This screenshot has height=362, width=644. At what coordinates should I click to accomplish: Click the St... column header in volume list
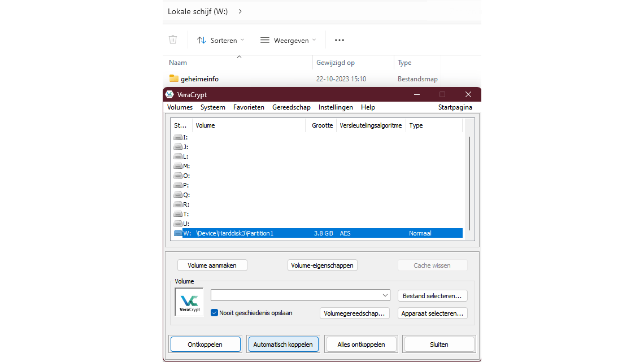click(181, 125)
